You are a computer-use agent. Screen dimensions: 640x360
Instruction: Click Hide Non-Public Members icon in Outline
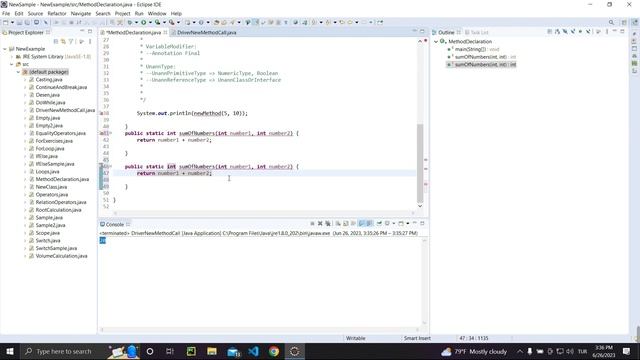(x=580, y=32)
